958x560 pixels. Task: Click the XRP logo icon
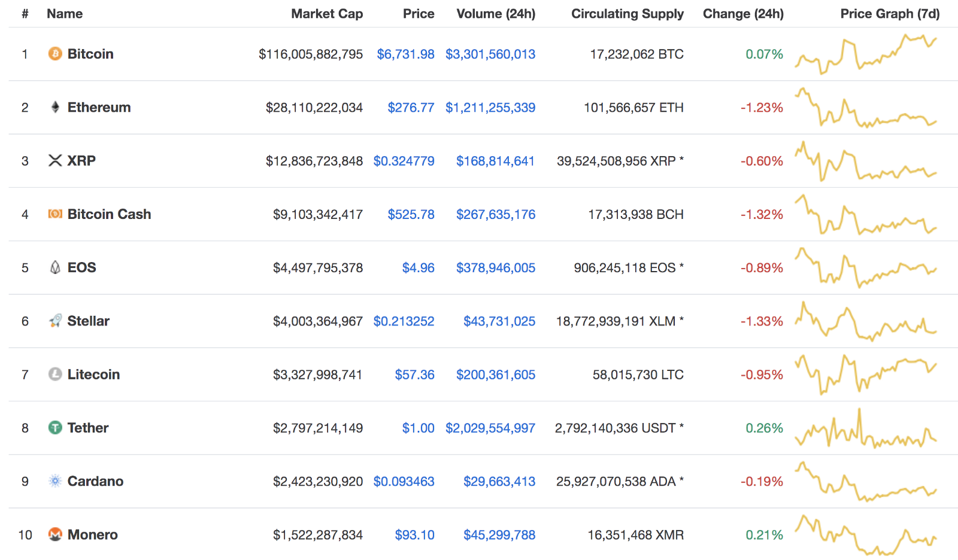55,160
